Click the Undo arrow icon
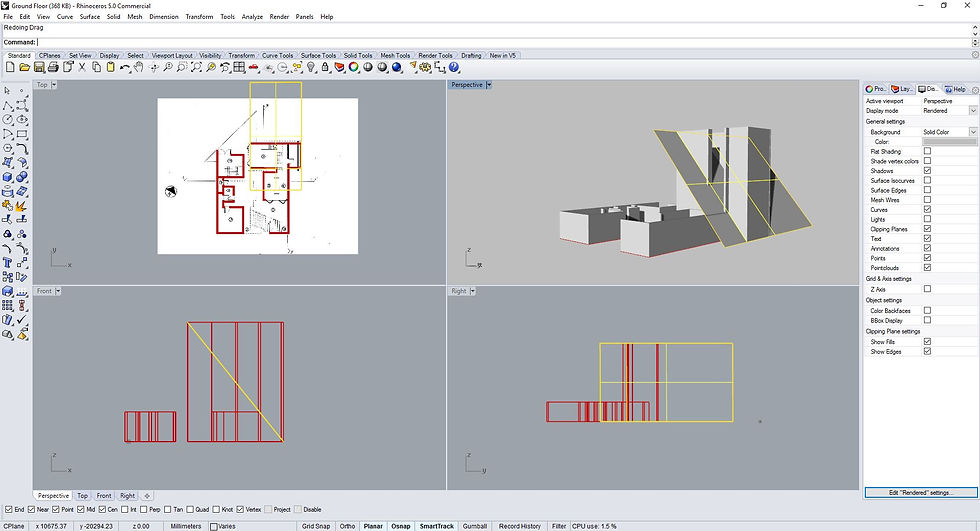Image resolution: width=980 pixels, height=531 pixels. 125,67
